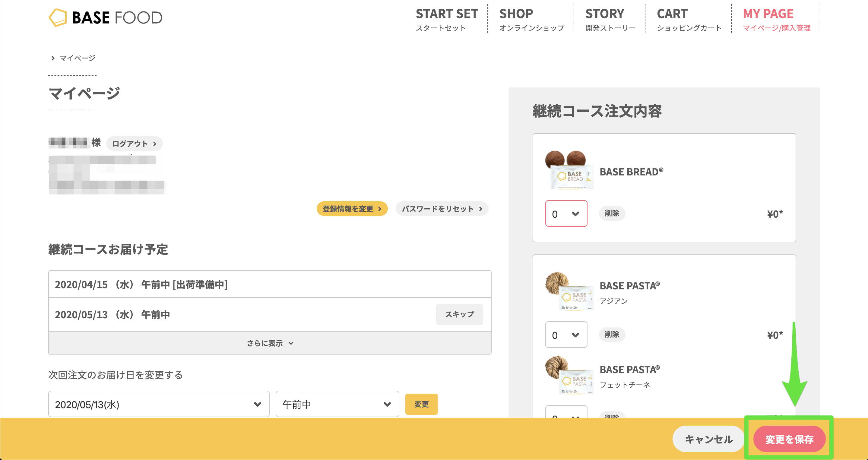Image resolution: width=868 pixels, height=460 pixels.
Task: Click the ¥0* price of BASE PASTA アジアン
Action: (x=775, y=335)
